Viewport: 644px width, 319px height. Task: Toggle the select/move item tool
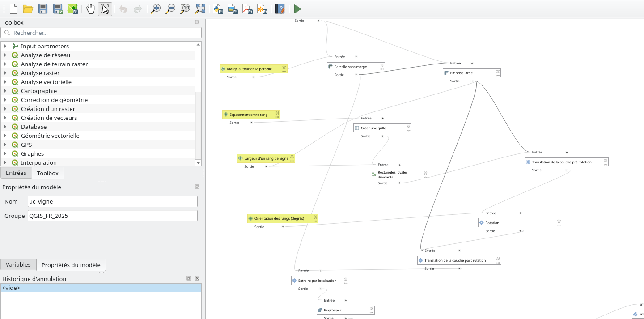tap(105, 9)
